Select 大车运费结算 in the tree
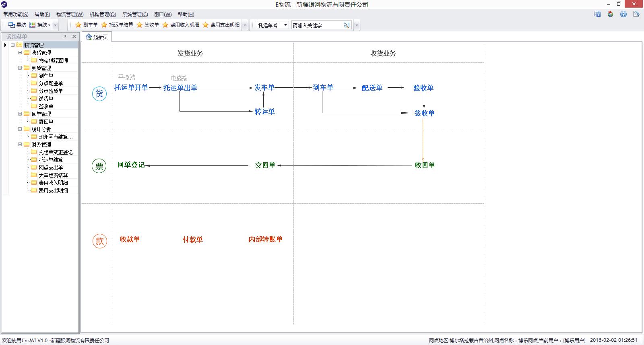Screen dimensions: 644x345 click(x=53, y=175)
